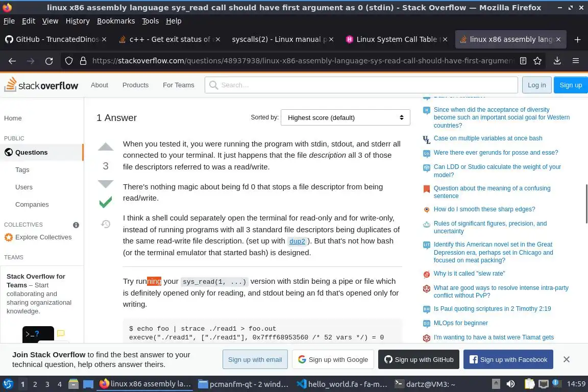This screenshot has height=392, width=588.
Task: Open the History menu
Action: click(78, 21)
